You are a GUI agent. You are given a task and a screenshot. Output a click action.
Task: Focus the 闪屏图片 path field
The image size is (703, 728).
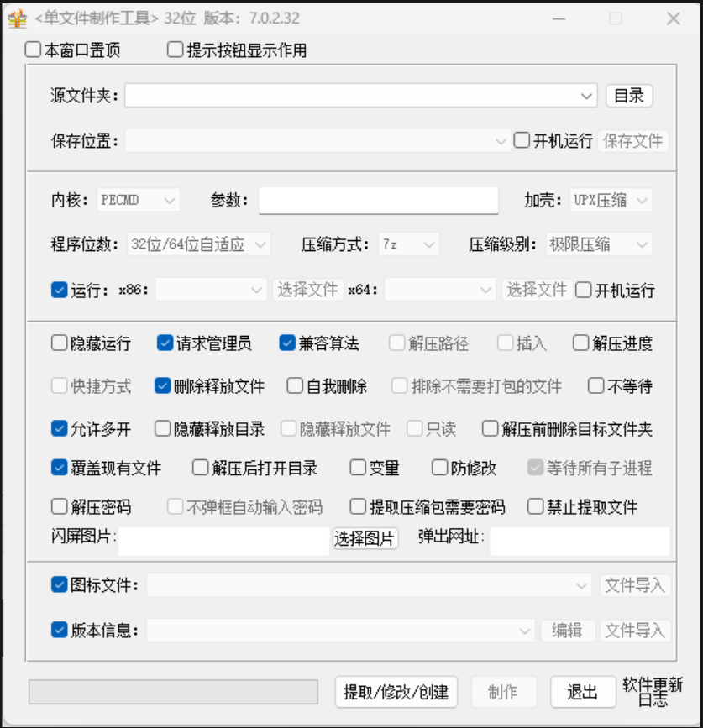(223, 541)
